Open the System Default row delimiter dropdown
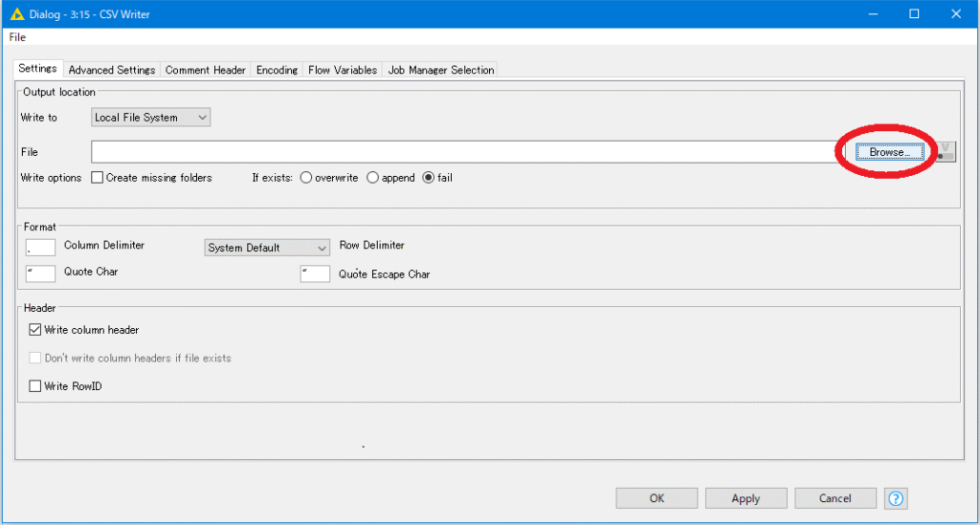Viewport: 980px width, 525px height. click(268, 248)
